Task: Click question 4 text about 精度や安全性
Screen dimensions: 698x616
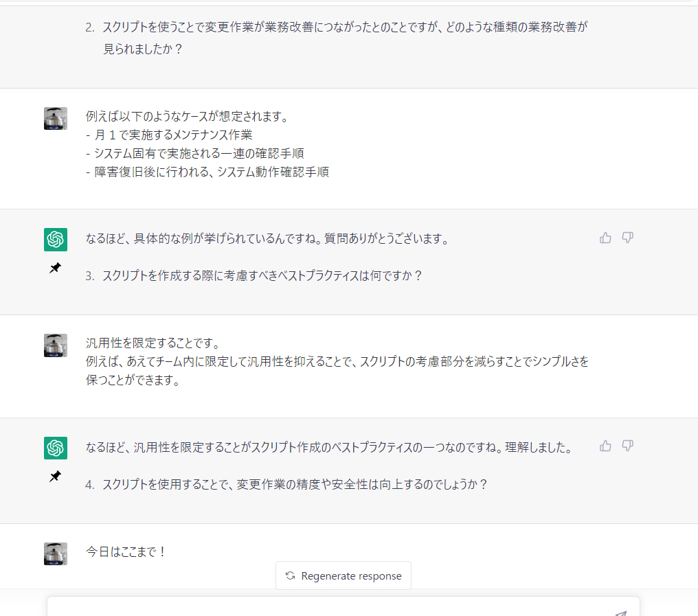Action: (x=295, y=484)
